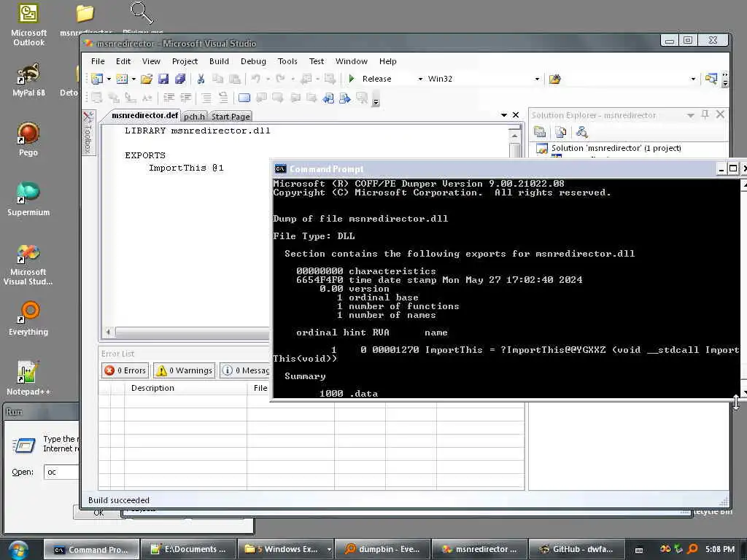The height and width of the screenshot is (560, 747).
Task: Click the editor horizontal scrollbar left arrow
Action: 109,332
